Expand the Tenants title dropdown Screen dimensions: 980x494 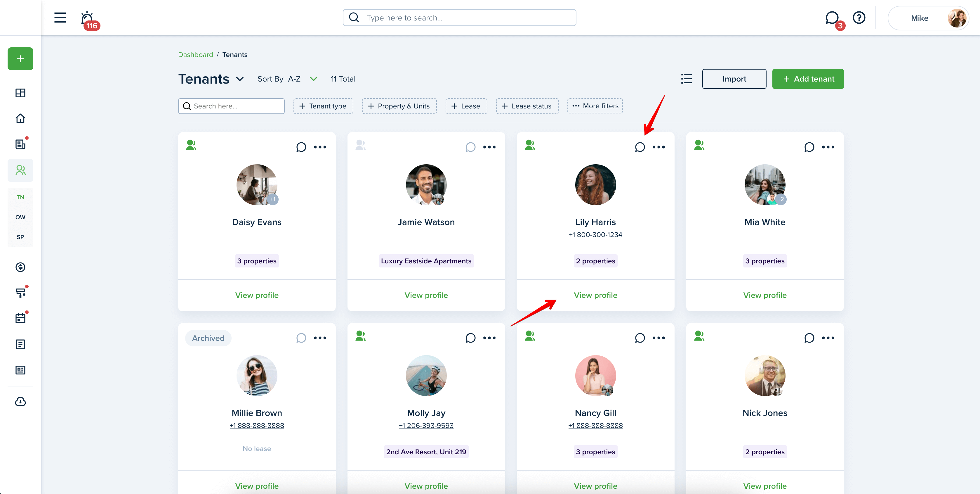(240, 79)
